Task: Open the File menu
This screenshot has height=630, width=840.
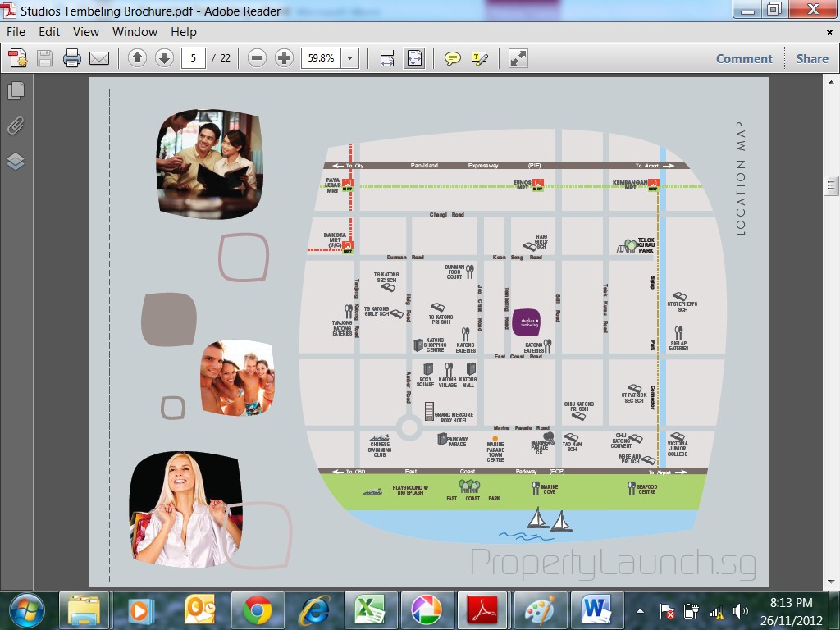Action: (x=16, y=32)
